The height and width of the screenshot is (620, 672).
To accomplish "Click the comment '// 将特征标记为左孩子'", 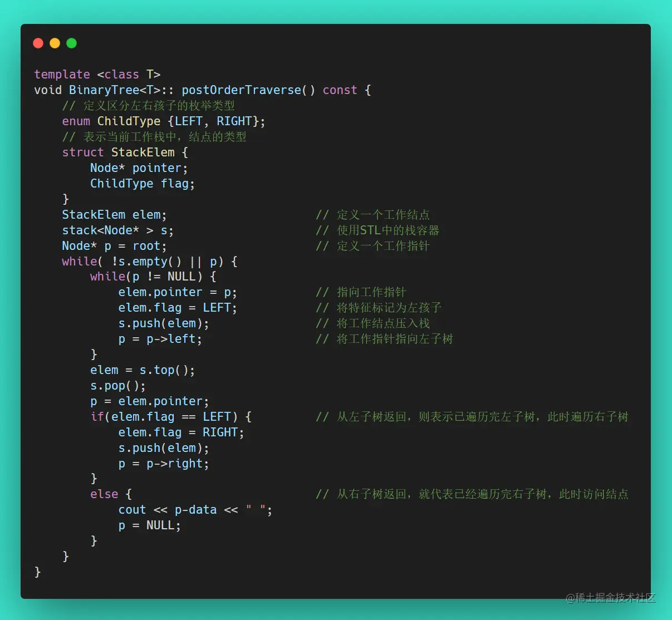I will (x=379, y=308).
